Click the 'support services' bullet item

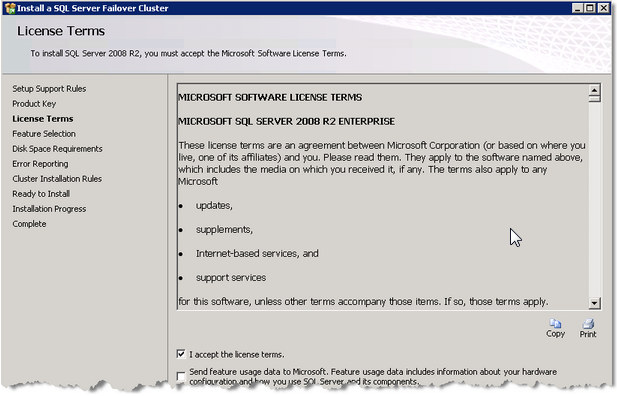tap(231, 278)
